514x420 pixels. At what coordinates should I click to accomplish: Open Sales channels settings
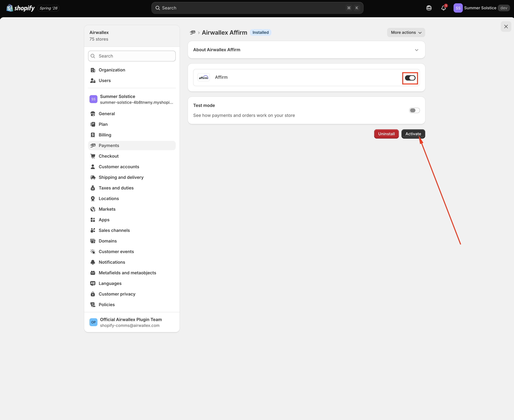point(132,231)
